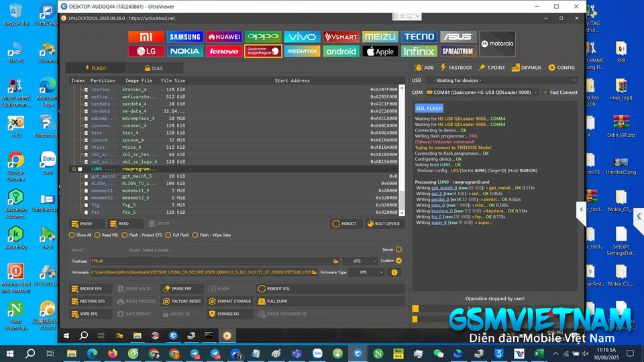644x362 pixels.
Task: Toggle the secdata partition checkbox
Action: coord(87,104)
